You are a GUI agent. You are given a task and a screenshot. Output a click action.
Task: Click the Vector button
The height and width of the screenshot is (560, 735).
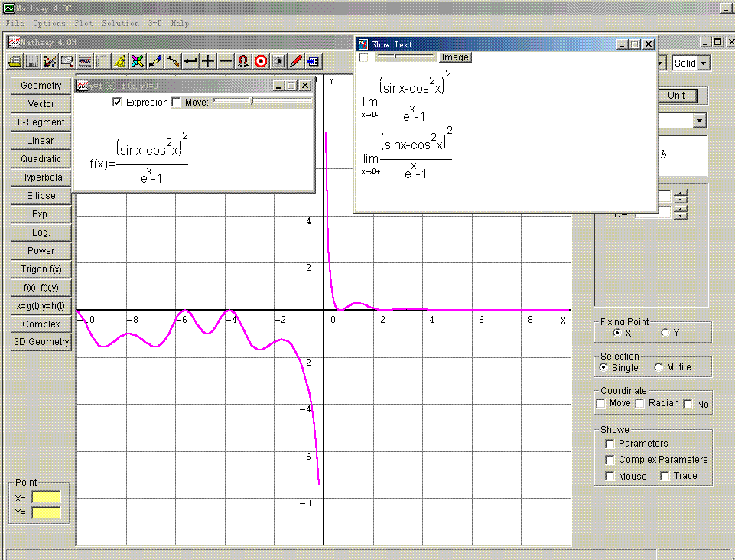[x=41, y=103]
